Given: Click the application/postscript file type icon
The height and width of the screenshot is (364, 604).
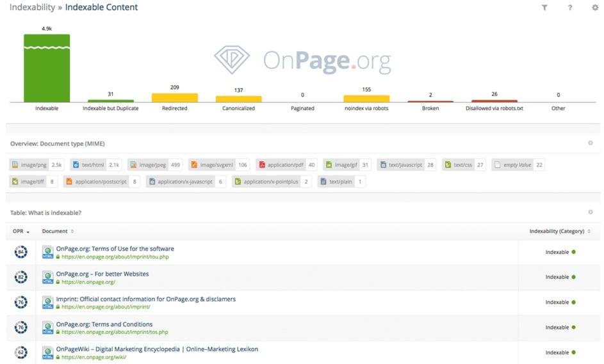Looking at the screenshot, I should coord(69,181).
